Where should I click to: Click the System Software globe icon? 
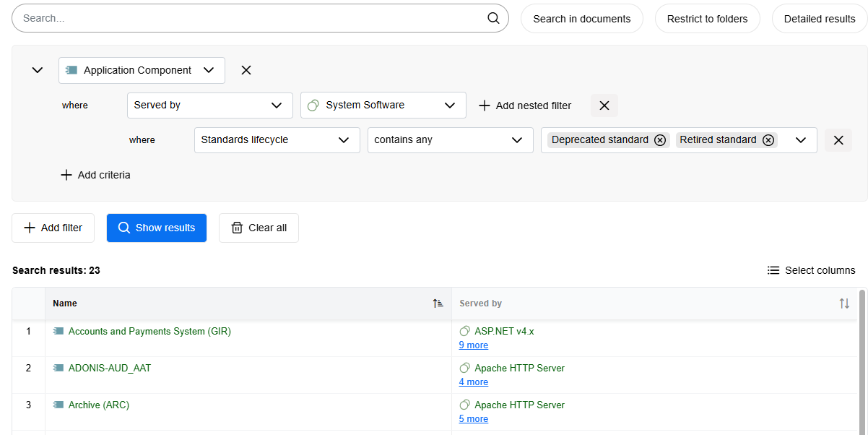point(313,105)
